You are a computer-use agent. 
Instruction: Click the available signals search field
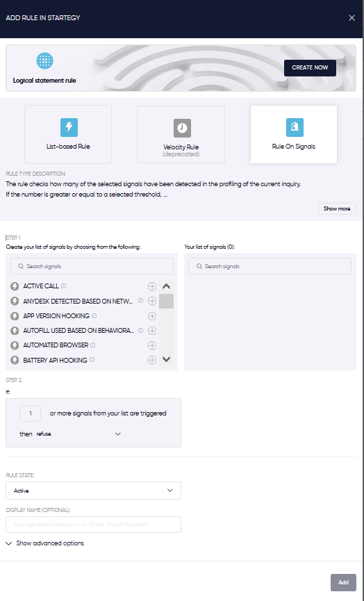coord(92,266)
